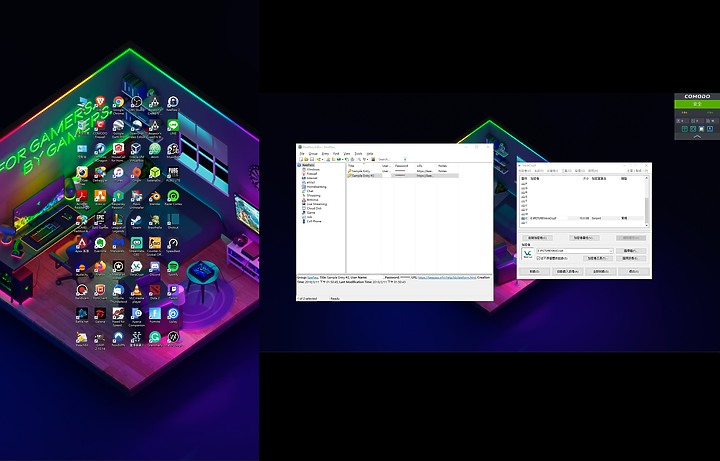
Task: Select the mounted volume row in VeraCrypt drive list
Action: 582,219
